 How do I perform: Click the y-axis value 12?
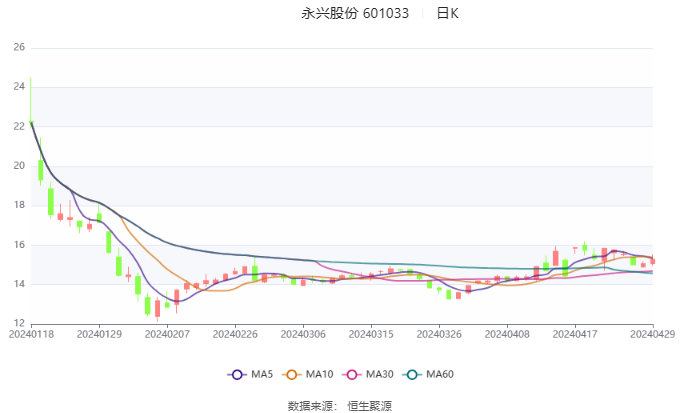point(19,323)
